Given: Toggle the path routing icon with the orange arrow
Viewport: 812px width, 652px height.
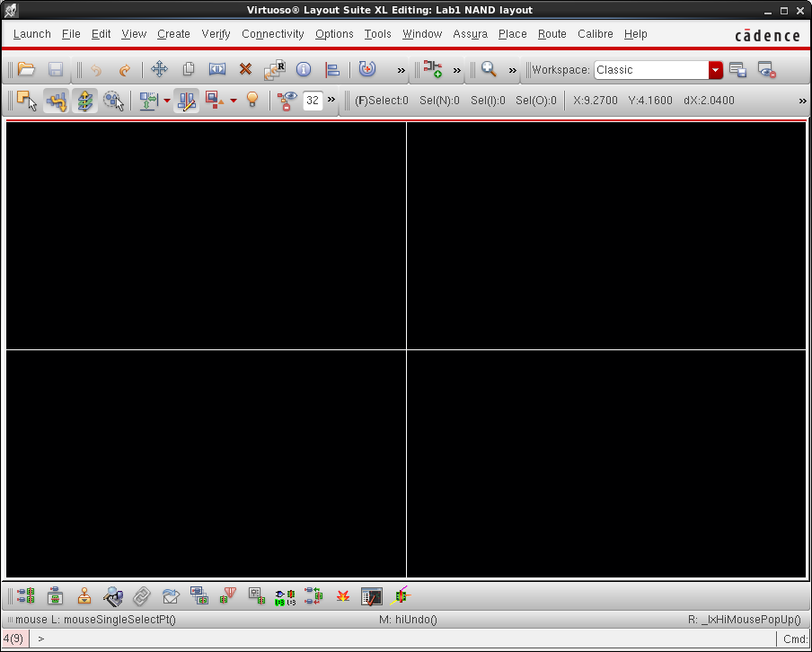Looking at the screenshot, I should click(56, 101).
